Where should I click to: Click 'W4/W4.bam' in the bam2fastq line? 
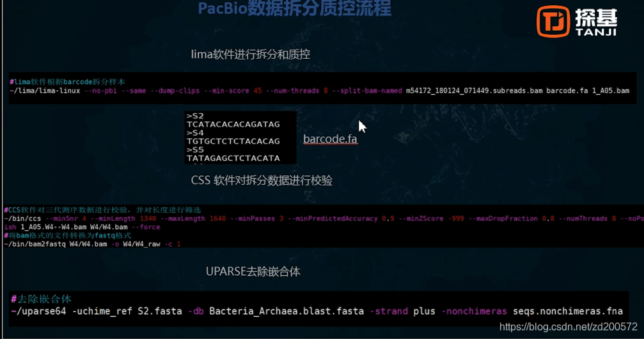[88, 244]
